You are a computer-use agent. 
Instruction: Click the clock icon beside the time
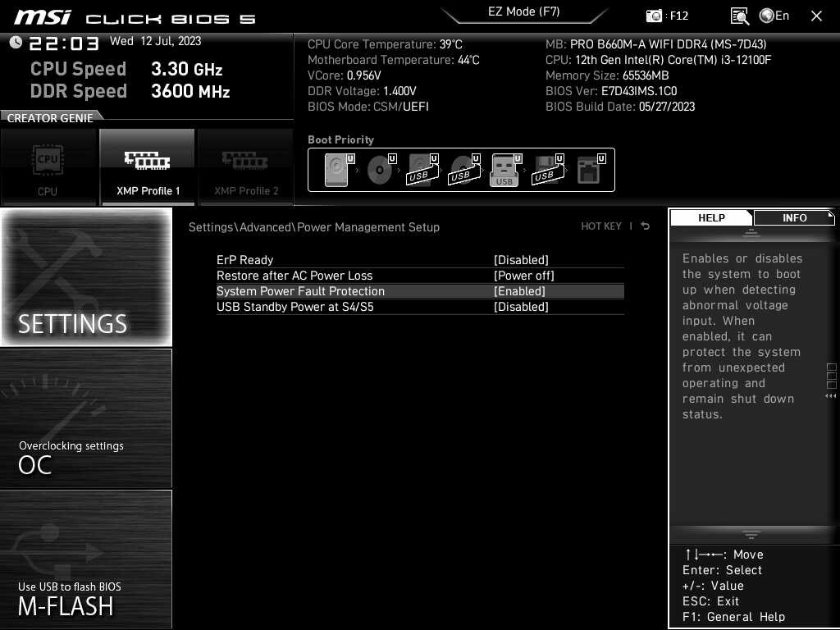click(x=16, y=43)
